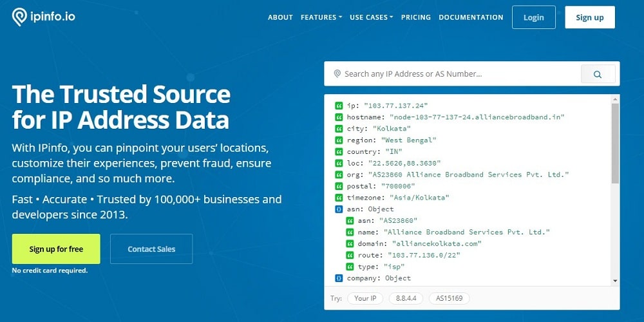Click the string icon beside timezone field
Viewport: 644px width, 322px height.
click(x=339, y=198)
